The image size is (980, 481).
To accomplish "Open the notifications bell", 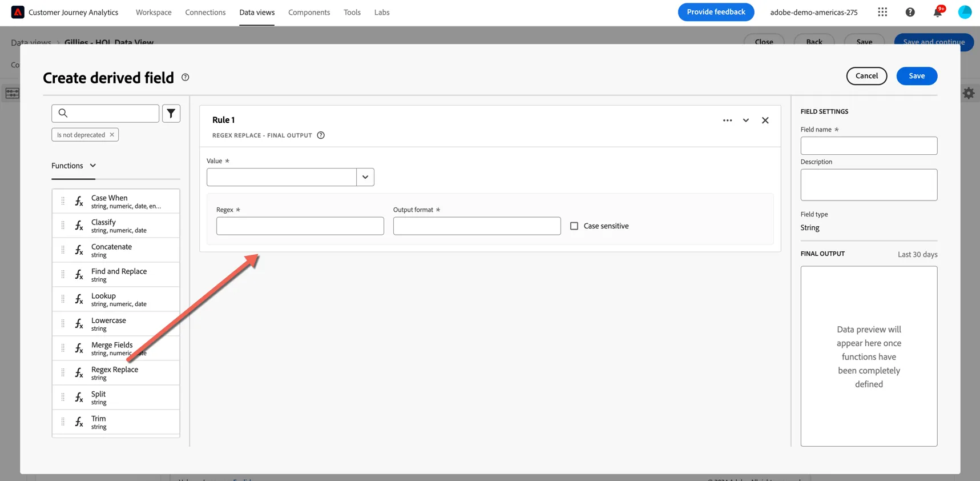I will pyautogui.click(x=938, y=12).
